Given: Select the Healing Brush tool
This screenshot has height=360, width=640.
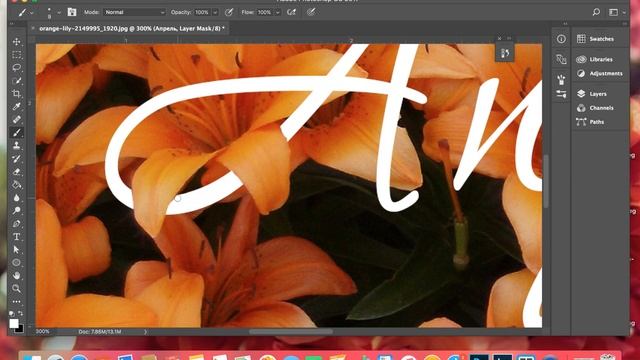Looking at the screenshot, I should point(16,120).
